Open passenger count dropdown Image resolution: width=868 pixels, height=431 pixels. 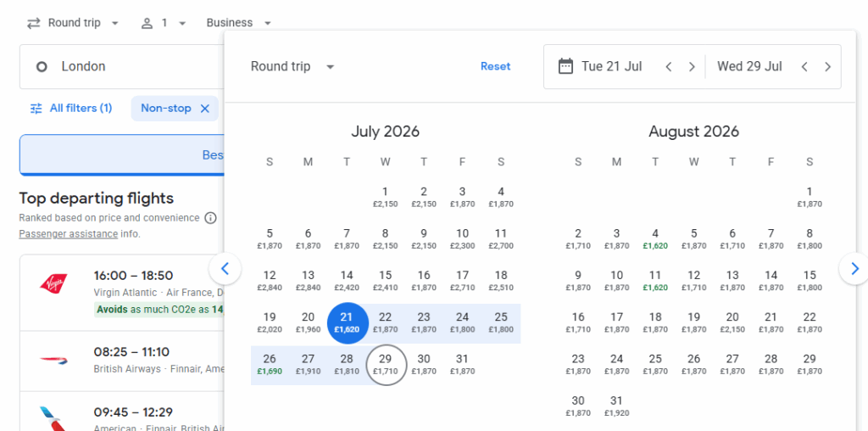[x=164, y=23]
